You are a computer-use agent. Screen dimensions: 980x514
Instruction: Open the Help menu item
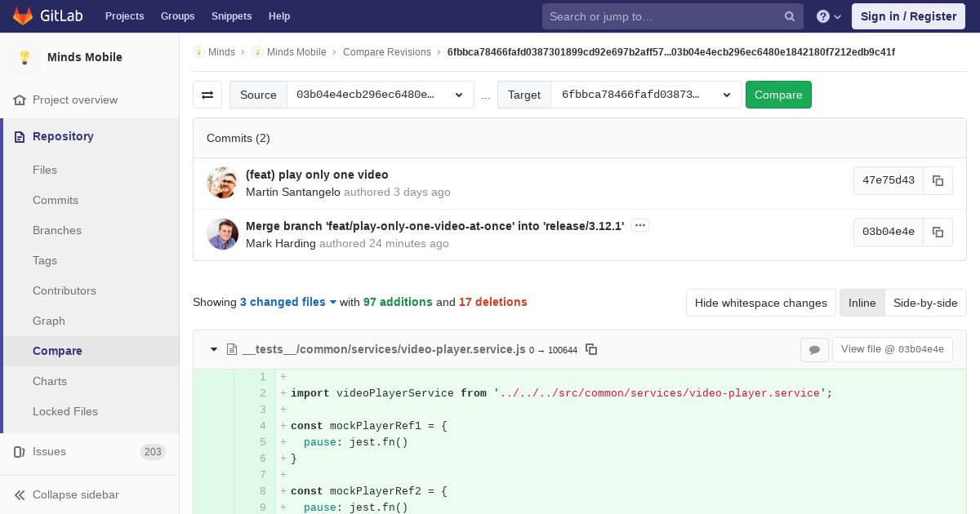pos(279,16)
